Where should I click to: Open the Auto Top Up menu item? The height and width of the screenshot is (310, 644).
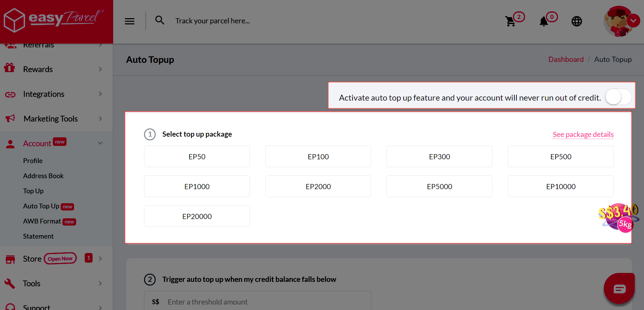[x=41, y=206]
